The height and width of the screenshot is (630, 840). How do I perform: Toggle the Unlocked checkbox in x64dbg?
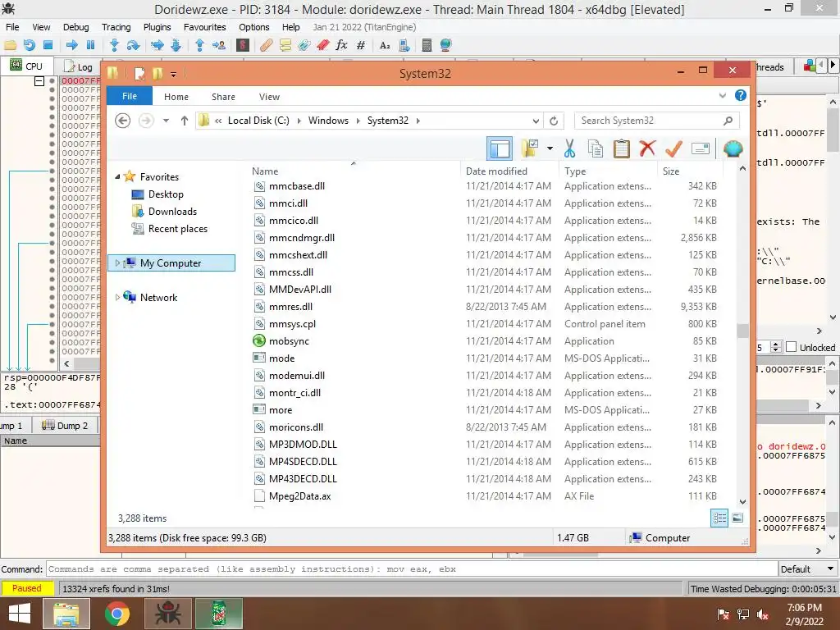click(792, 347)
